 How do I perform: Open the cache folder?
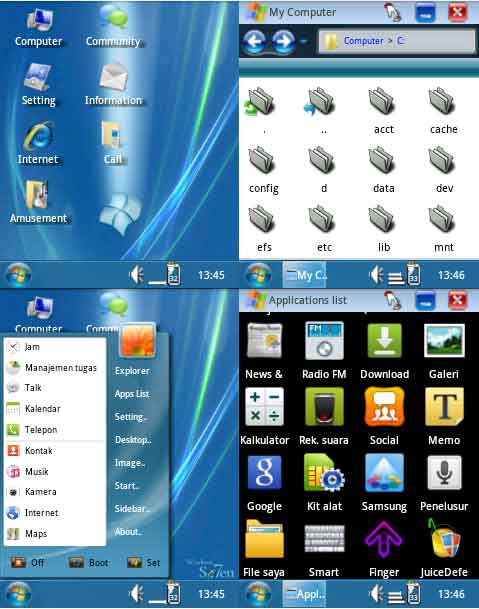point(444,111)
